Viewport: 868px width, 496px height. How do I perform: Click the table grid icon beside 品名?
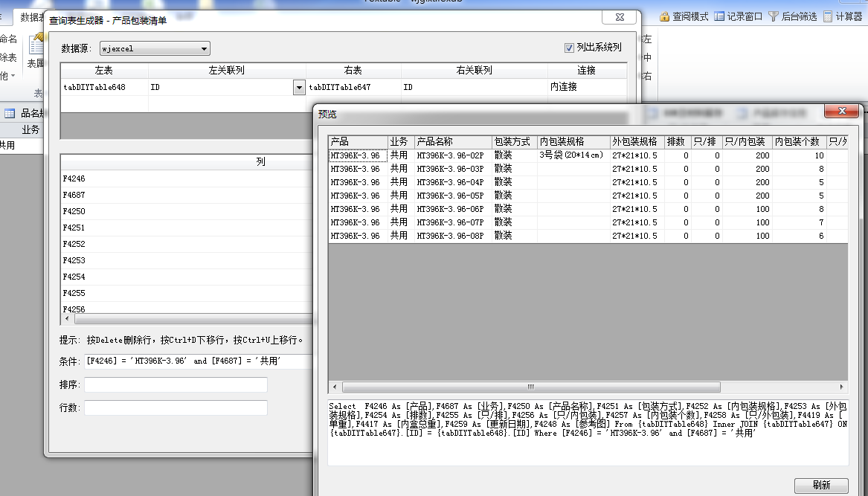tap(10, 113)
